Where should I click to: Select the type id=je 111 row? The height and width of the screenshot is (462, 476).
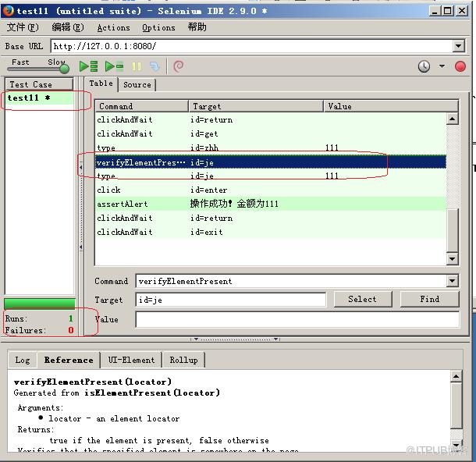[271, 176]
